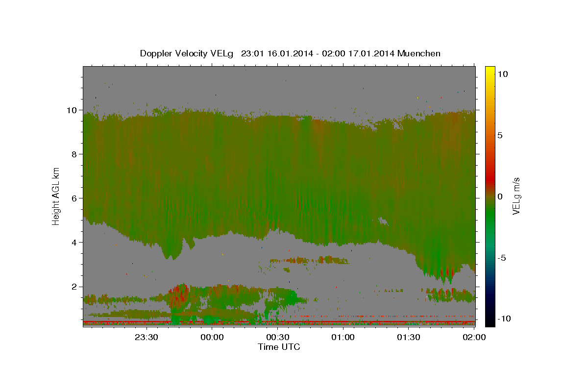
Task: Click the location name 'Muenchen' in the title
Action: click(419, 53)
